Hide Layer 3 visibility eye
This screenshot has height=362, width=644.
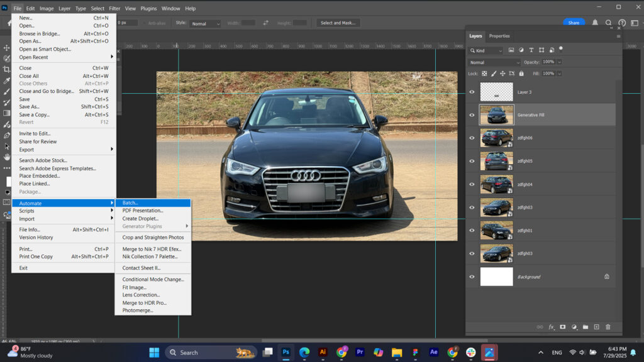tap(472, 92)
